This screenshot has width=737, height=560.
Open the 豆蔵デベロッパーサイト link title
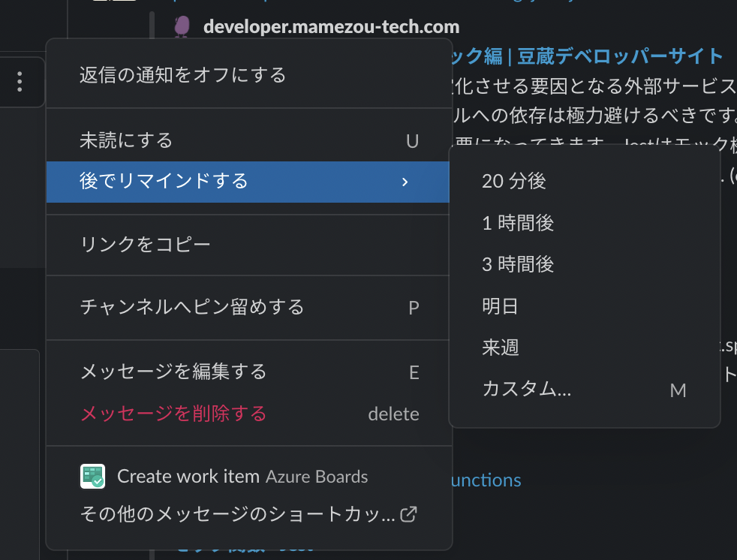point(586,56)
